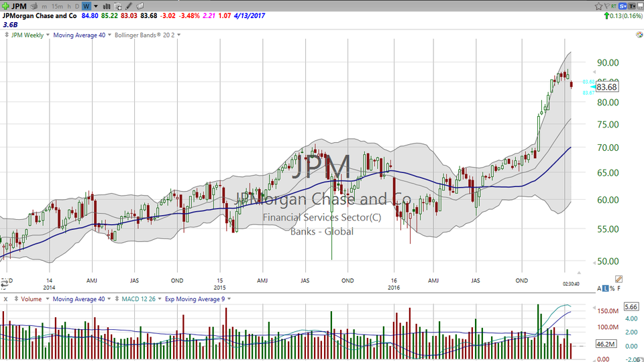
Task: Click the green up arrow by 0.13(0.16%)
Action: pos(606,16)
